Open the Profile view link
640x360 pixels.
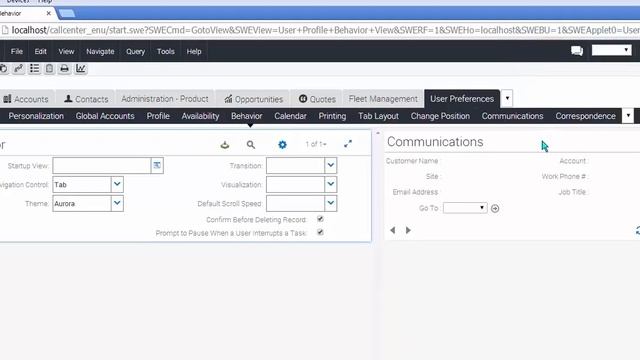pos(158,116)
